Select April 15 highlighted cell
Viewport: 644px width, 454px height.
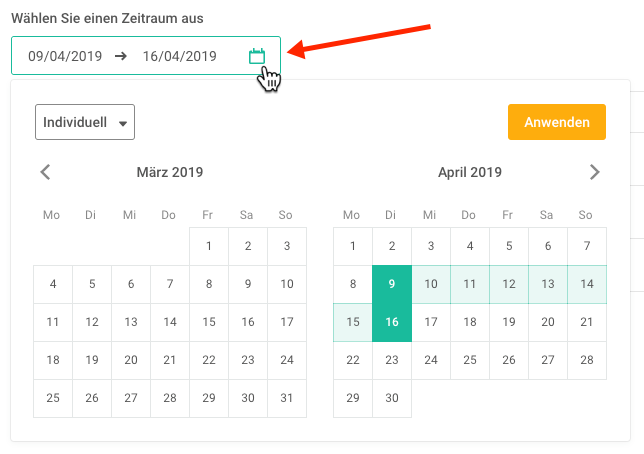pyautogui.click(x=353, y=322)
